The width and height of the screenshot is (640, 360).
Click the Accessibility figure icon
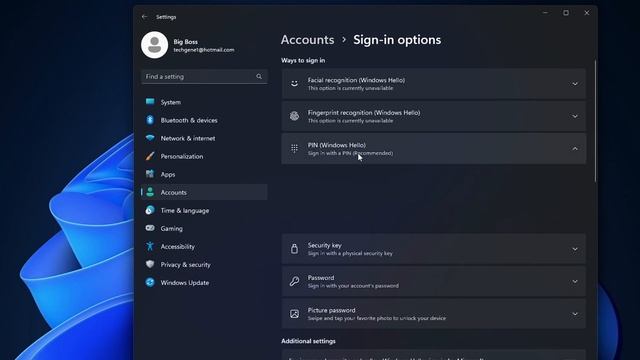pyautogui.click(x=150, y=246)
